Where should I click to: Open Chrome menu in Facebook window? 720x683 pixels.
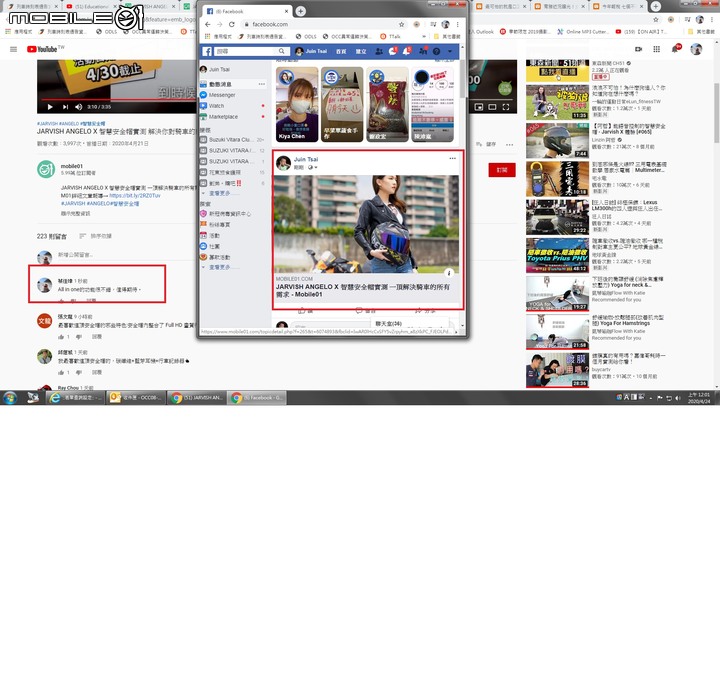tap(457, 24)
